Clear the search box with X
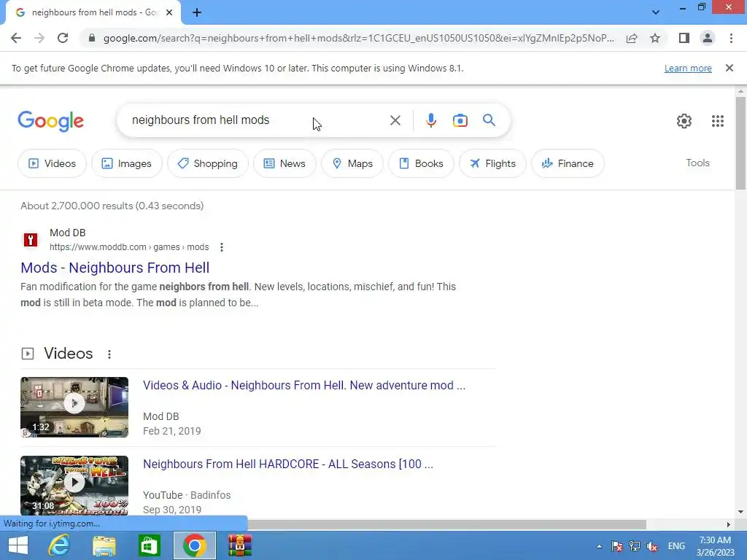This screenshot has height=560, width=747. point(395,120)
